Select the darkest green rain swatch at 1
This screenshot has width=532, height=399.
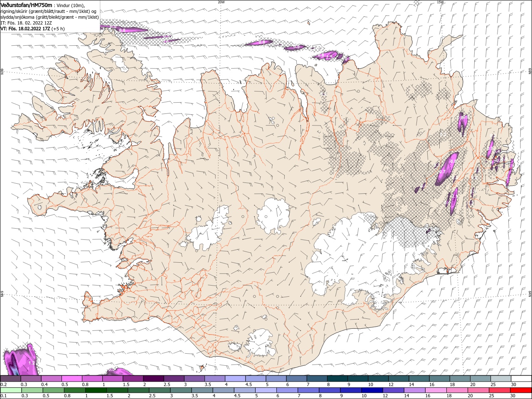(96, 390)
